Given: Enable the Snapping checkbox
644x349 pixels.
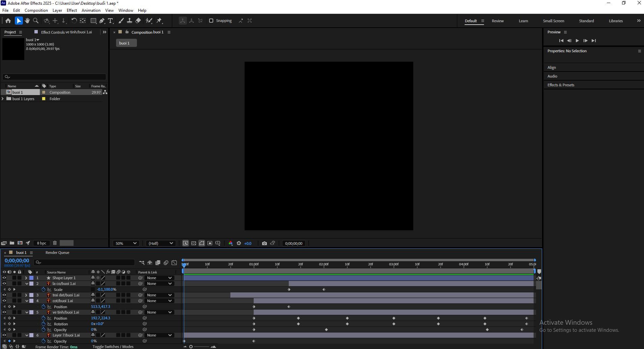Looking at the screenshot, I should 211,21.
